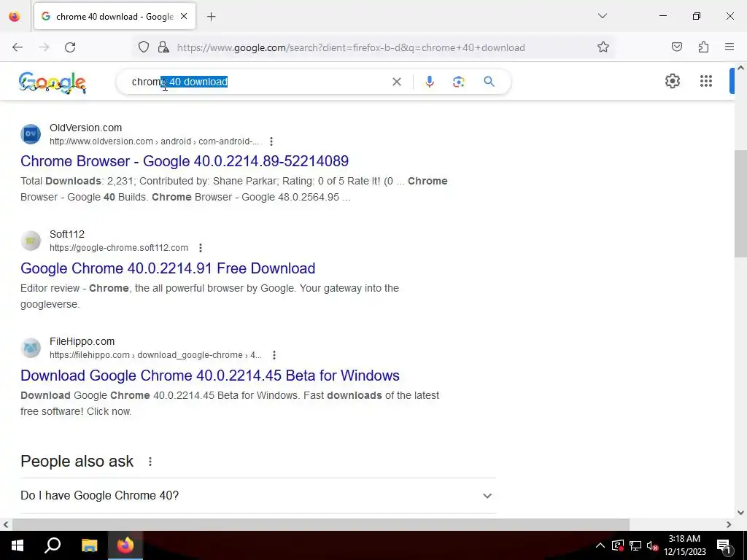This screenshot has width=747, height=560.
Task: Click the OldVersion.com site favicon
Action: coord(31,134)
